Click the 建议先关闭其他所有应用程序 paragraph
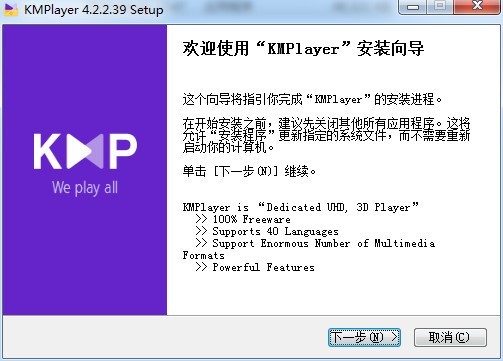This screenshot has height=361, width=503. pyautogui.click(x=326, y=135)
